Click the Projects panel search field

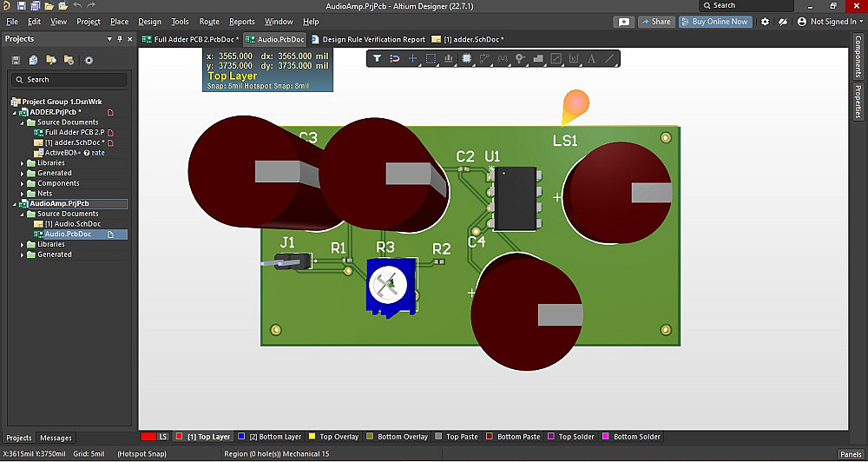click(69, 80)
